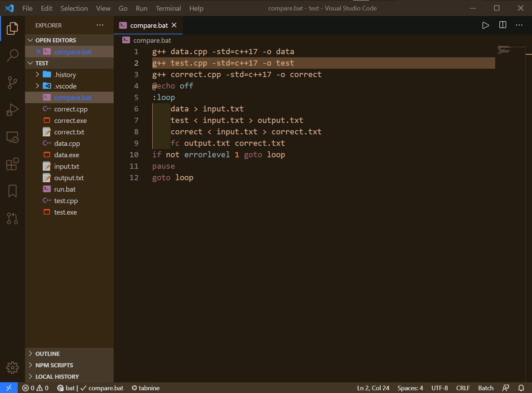Click the remote window indicator in the status bar
The image size is (532, 393).
(x=9, y=388)
